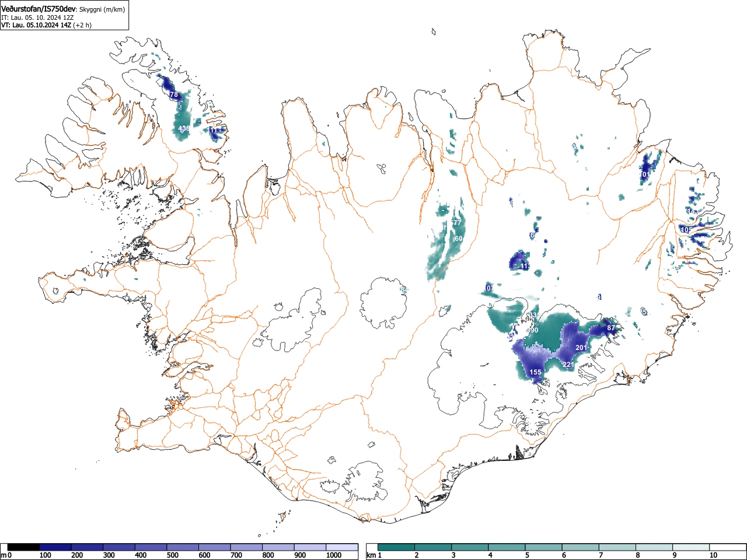This screenshot has width=747, height=560.
Task: Click the "100" tick label on the metre legend
Action: click(x=46, y=555)
